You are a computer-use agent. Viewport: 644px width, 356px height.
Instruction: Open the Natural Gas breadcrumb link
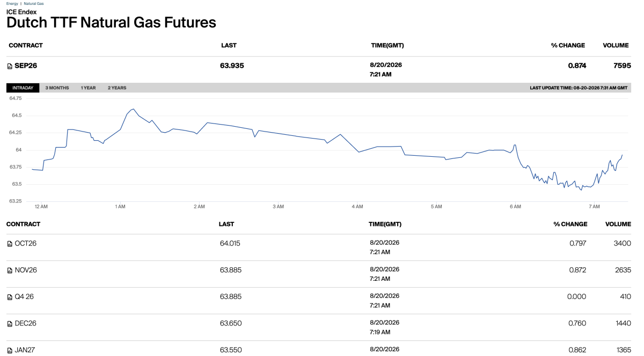coord(34,3)
